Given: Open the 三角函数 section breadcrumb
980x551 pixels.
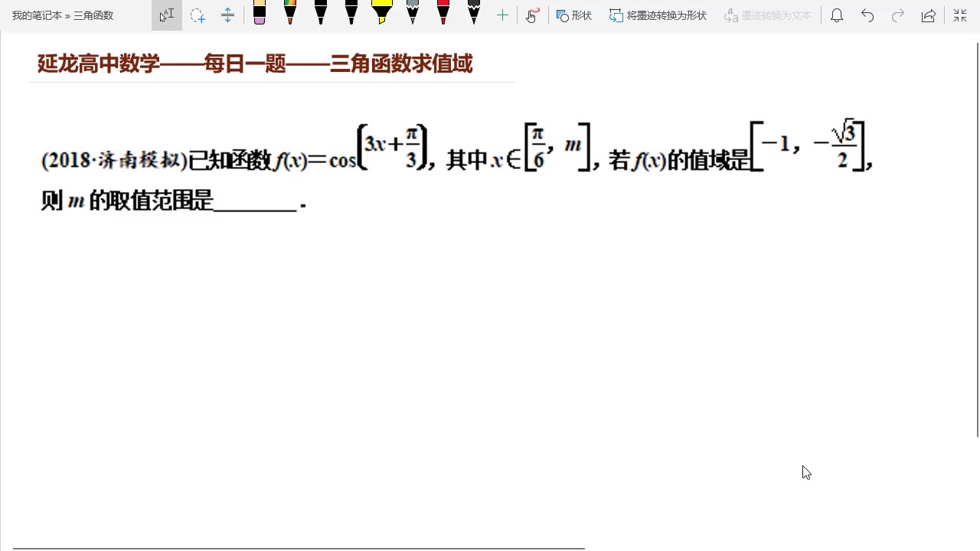Looking at the screenshot, I should click(93, 15).
